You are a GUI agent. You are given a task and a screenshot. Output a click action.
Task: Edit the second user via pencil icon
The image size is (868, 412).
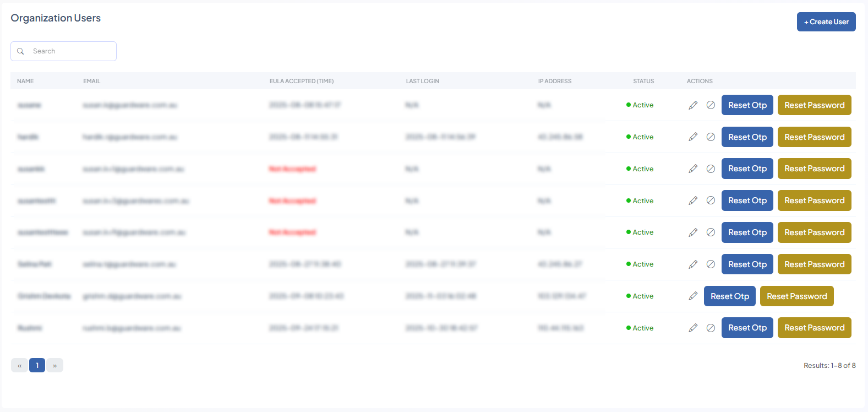(x=693, y=137)
